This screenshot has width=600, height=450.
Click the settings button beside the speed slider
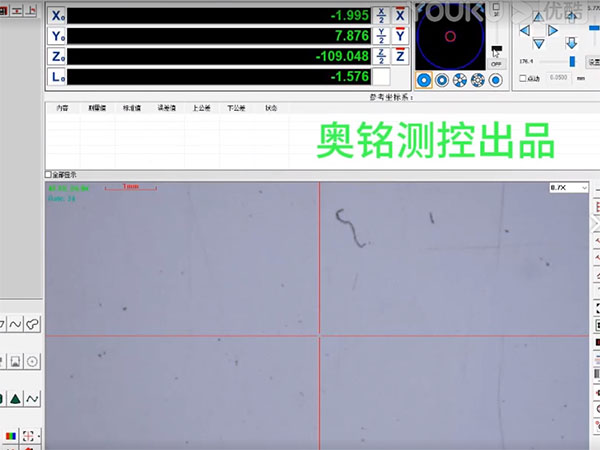coord(592,60)
